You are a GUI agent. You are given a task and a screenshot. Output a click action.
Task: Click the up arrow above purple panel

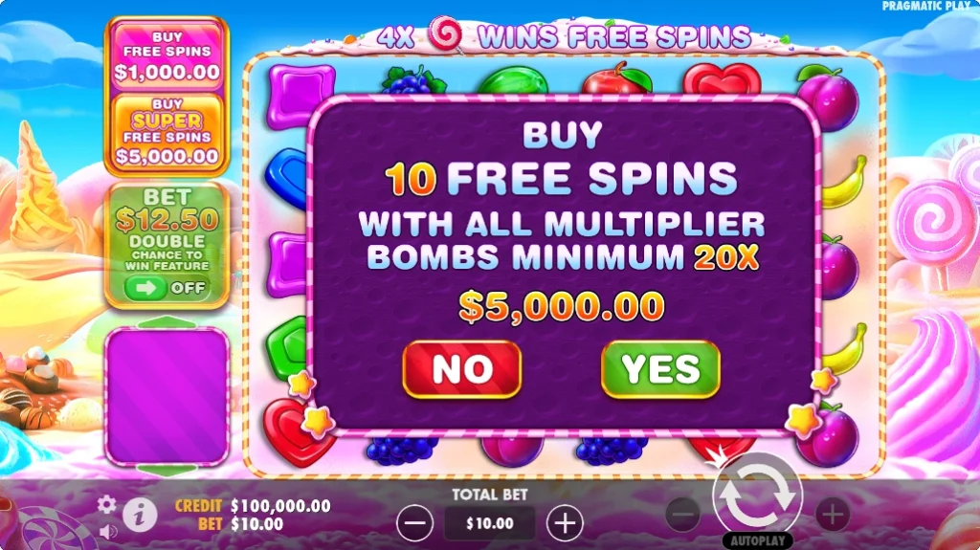167,322
